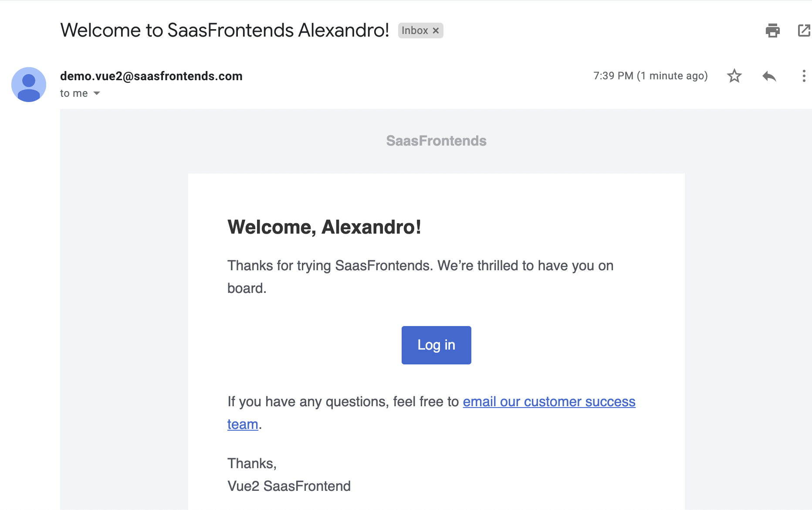Expand recipient details next to 'to me'
Image resolution: width=812 pixels, height=510 pixels.
pyautogui.click(x=97, y=93)
